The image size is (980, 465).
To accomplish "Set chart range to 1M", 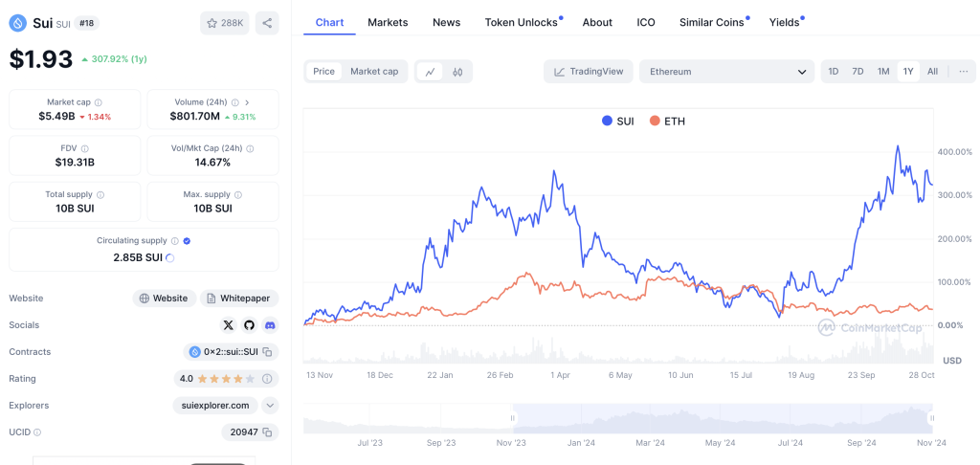I will pyautogui.click(x=883, y=71).
